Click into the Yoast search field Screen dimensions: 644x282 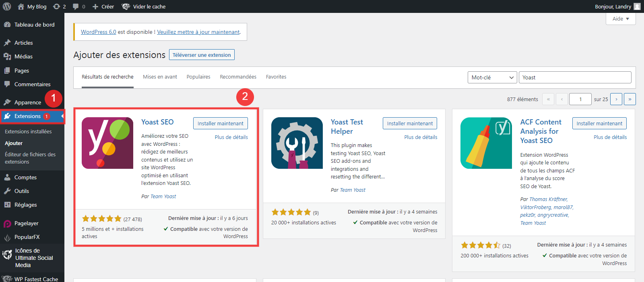point(575,77)
